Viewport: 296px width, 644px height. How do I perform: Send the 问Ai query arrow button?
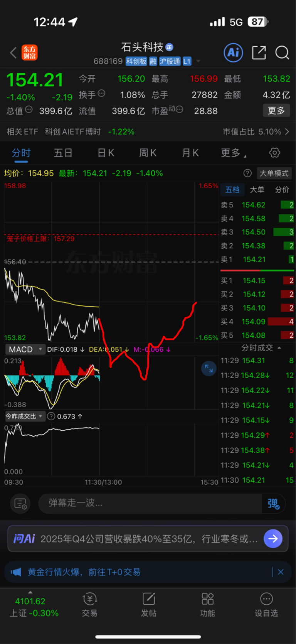click(273, 538)
